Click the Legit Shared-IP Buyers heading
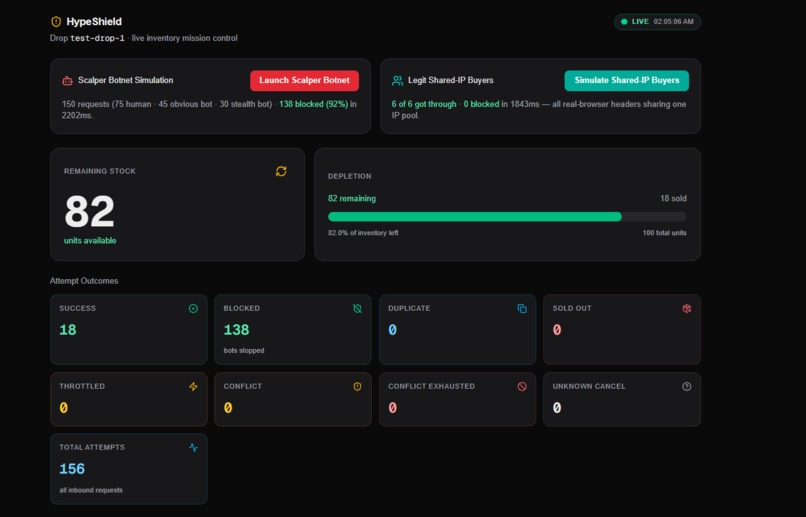 450,80
